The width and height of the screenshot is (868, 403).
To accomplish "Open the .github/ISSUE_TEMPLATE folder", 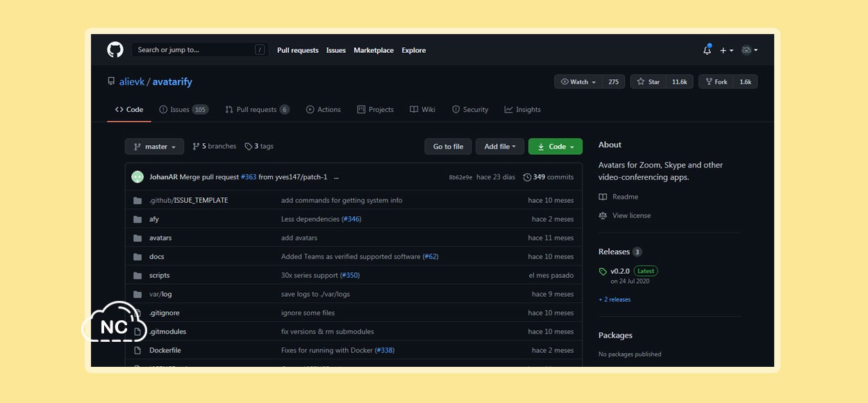I will (x=188, y=200).
